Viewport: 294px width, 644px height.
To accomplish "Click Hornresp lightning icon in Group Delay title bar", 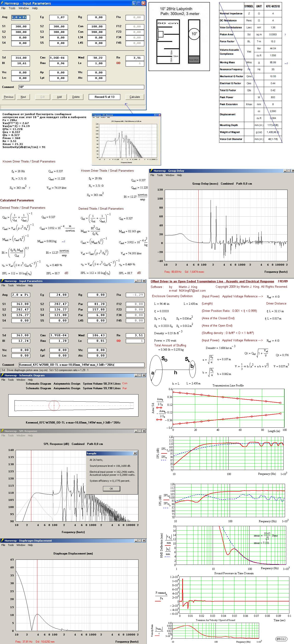I will pos(151,171).
